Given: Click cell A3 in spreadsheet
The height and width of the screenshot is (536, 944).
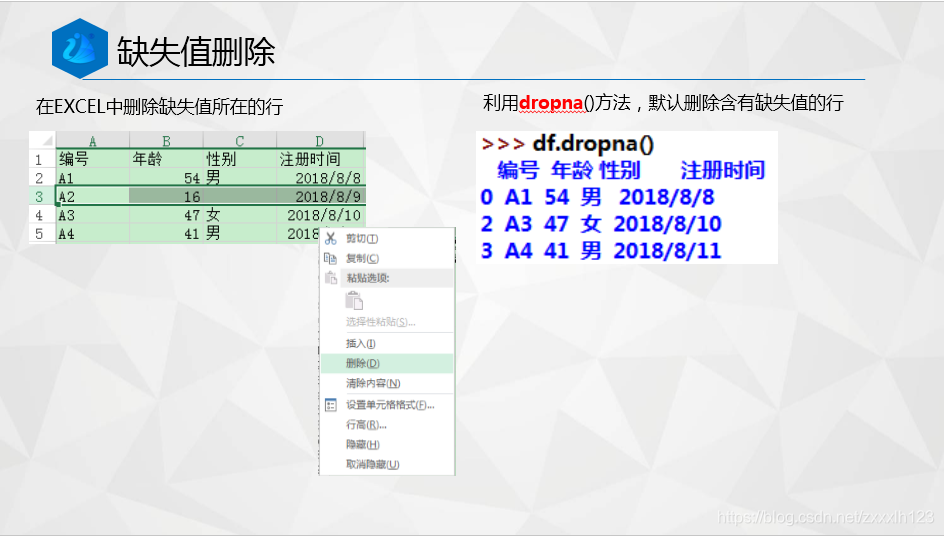Looking at the screenshot, I should coord(93,215).
